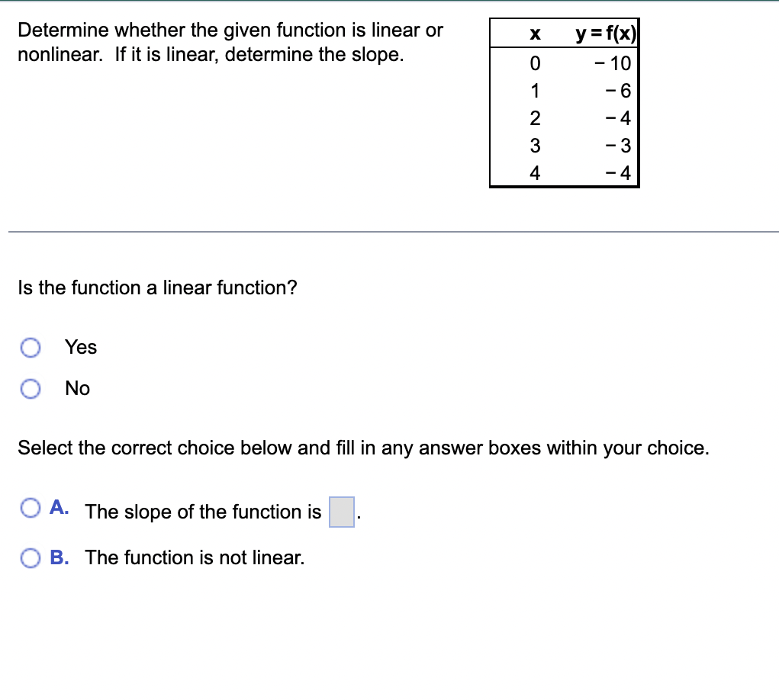Select the Yes radio button
Image resolution: width=779 pixels, height=700 pixels.
31,348
